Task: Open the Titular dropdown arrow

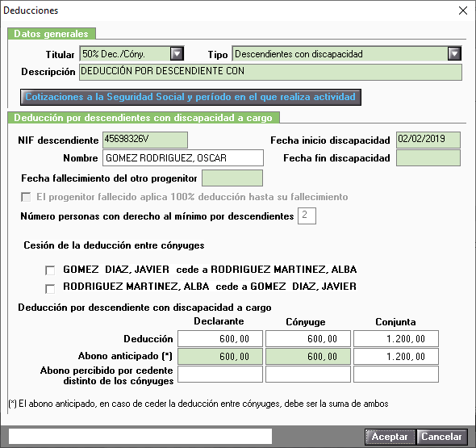Action: click(177, 54)
